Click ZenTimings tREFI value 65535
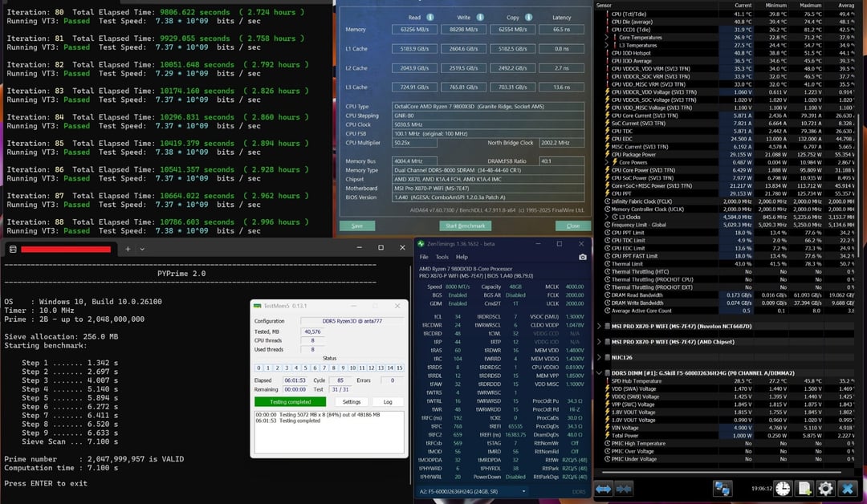This screenshot has height=504, width=867. click(515, 427)
